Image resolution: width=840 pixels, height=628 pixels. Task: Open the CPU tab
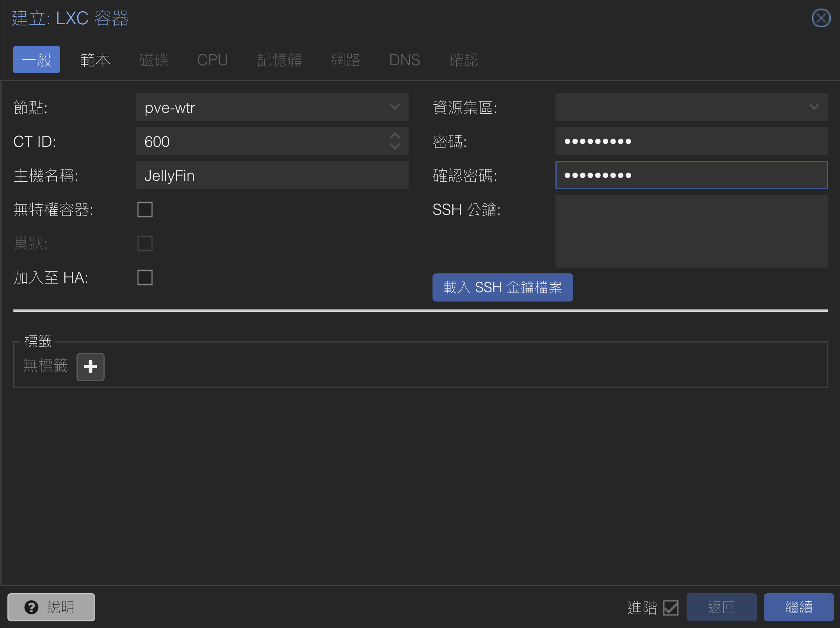point(212,60)
